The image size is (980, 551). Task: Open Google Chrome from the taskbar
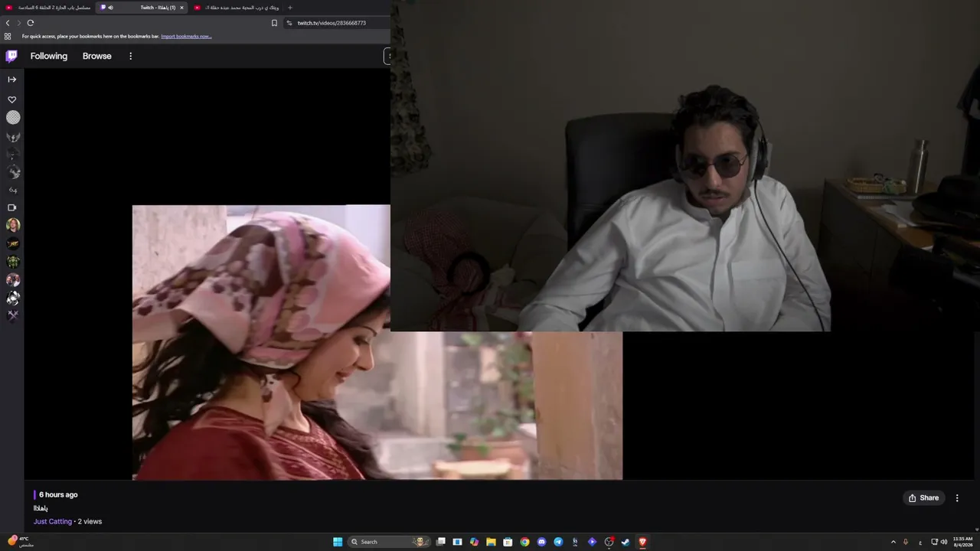[x=524, y=542]
